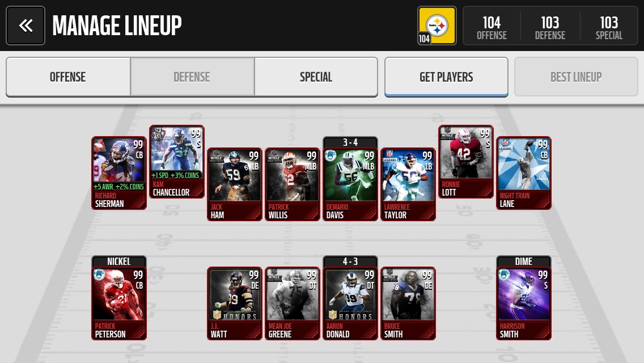Open the Patrick Peterson Nickel card
This screenshot has width=644, height=363.
pos(118,298)
